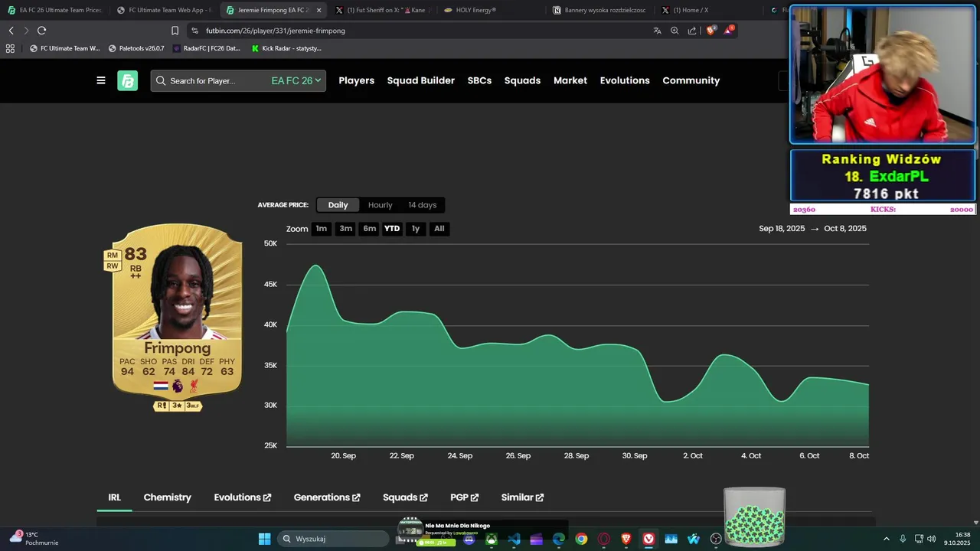The height and width of the screenshot is (551, 980).
Task: Switch to the Chemistry tab
Action: 168,497
